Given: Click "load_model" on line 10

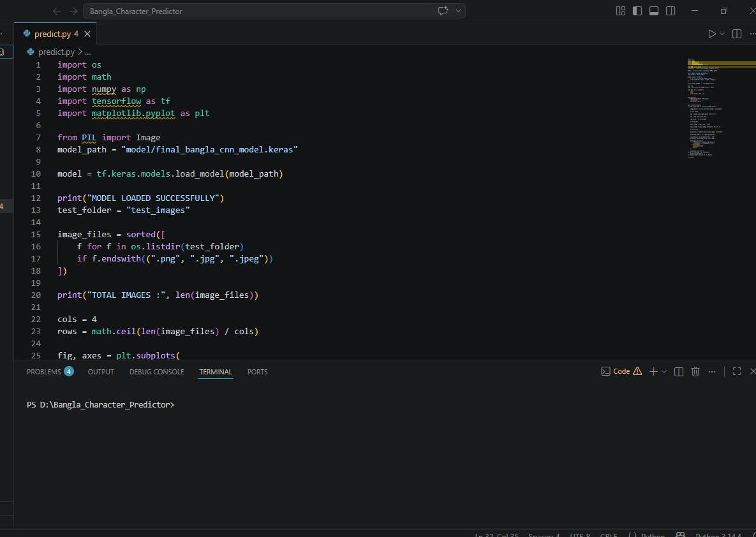Looking at the screenshot, I should click(200, 173).
